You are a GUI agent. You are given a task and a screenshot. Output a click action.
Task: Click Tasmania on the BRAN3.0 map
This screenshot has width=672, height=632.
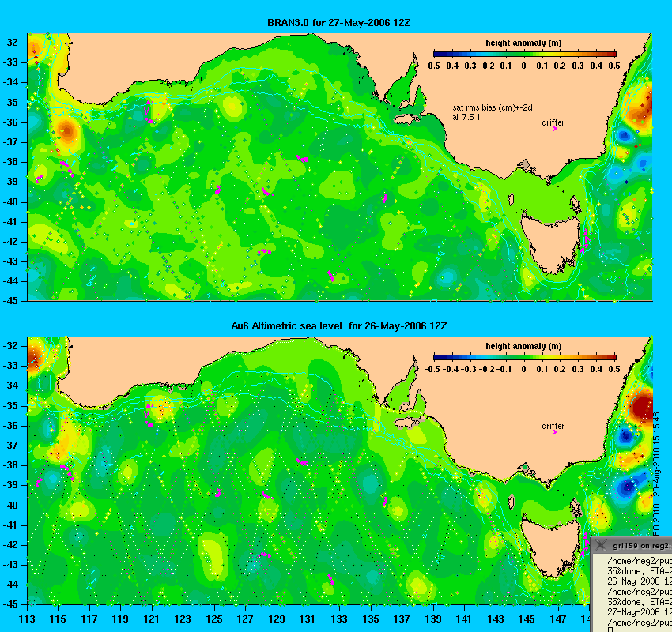click(x=552, y=242)
